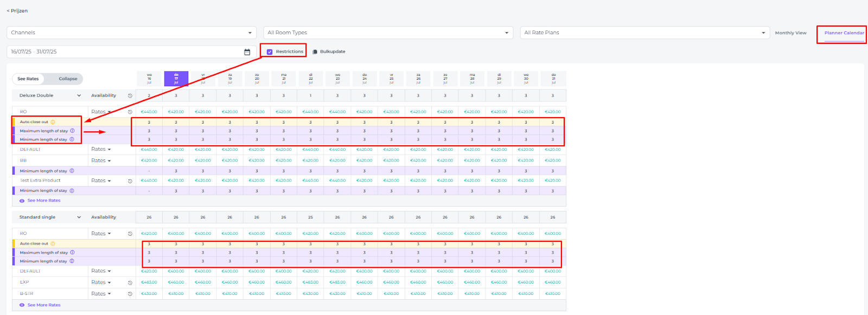868x315 pixels.
Task: Click the B-STR rate plan label
Action: pyautogui.click(x=27, y=294)
